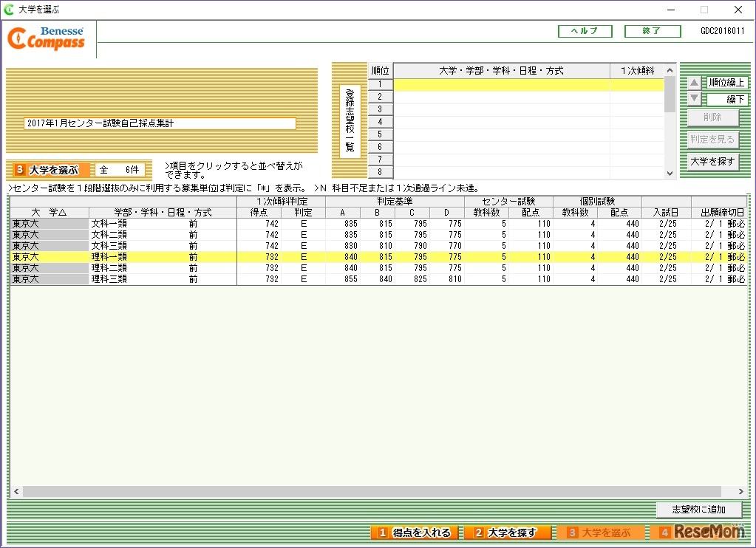The width and height of the screenshot is (756, 548).
Task: Click the Benesse Compass logo
Action: point(49,39)
